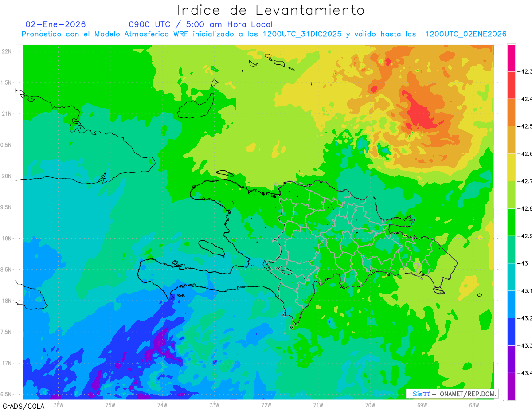532x411 pixels.
Task: Click the purple legend swatch below -43.4
Action: 511,387
